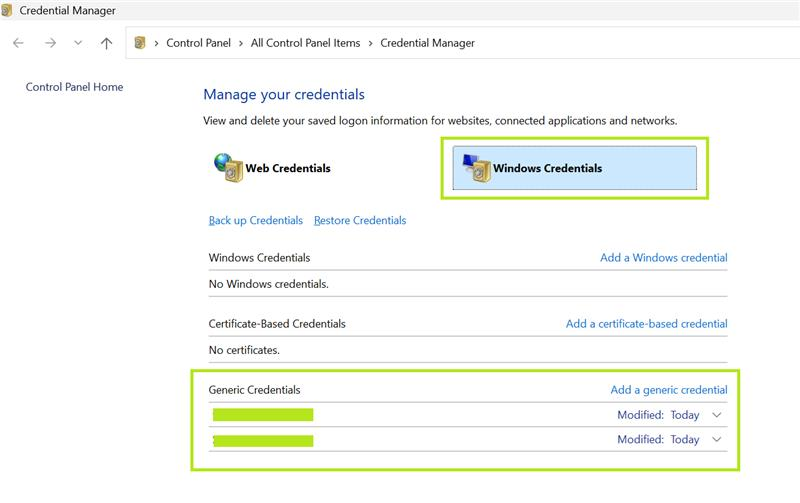Click the Certificate-Based Credentials section header
This screenshot has height=503, width=800.
click(x=277, y=324)
